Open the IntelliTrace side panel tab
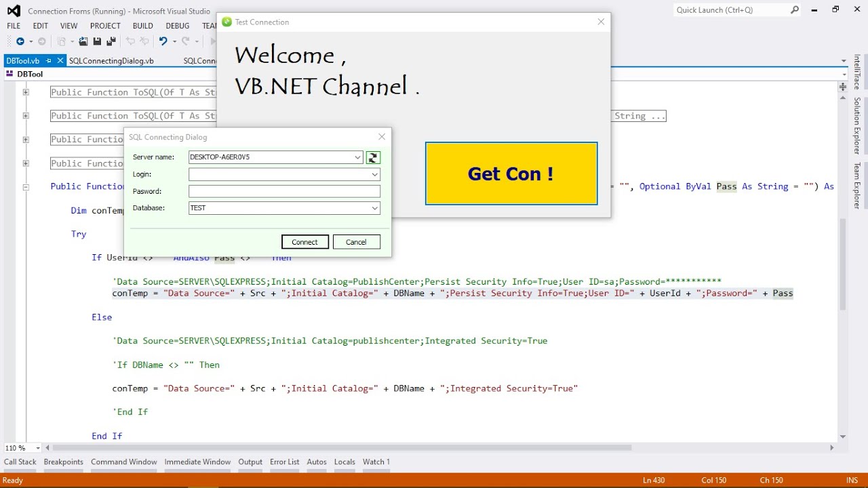The height and width of the screenshot is (488, 868). [x=857, y=72]
